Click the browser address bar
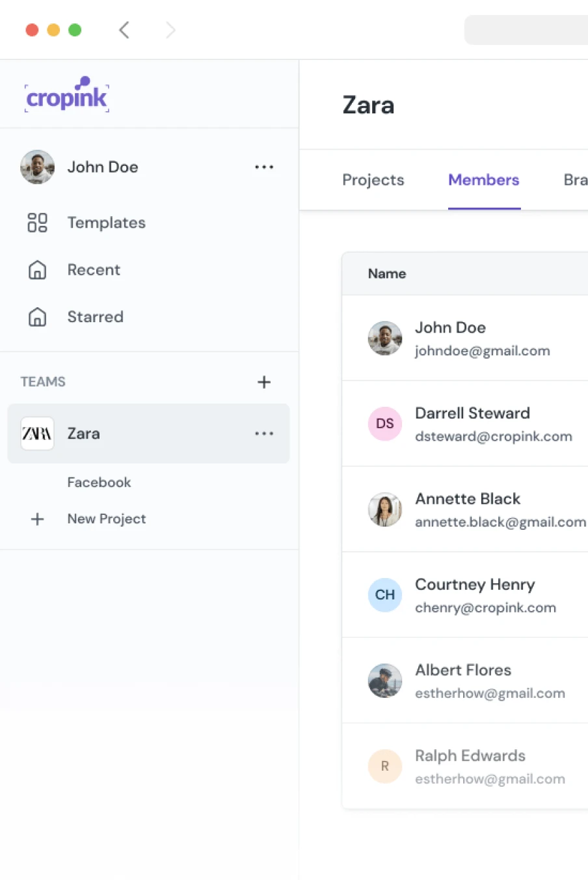Image resolution: width=588 pixels, height=880 pixels. [x=527, y=30]
